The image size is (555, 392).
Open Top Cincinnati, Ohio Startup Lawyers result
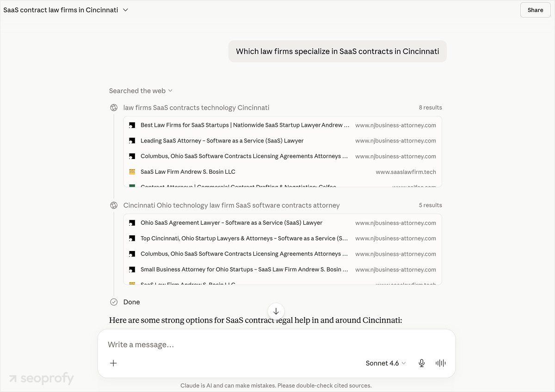283,239
